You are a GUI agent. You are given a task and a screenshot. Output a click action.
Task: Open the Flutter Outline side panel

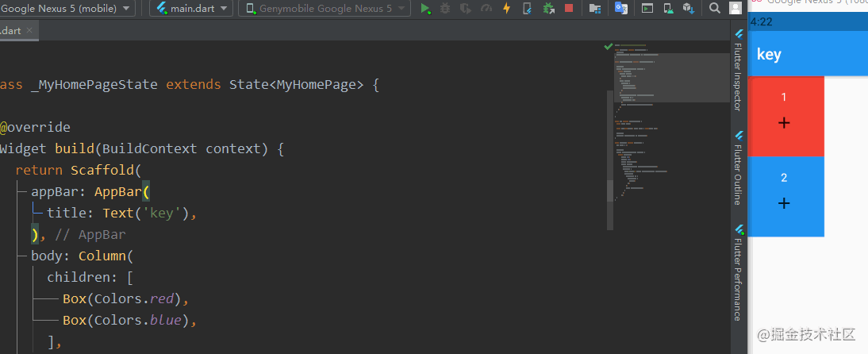(738, 167)
